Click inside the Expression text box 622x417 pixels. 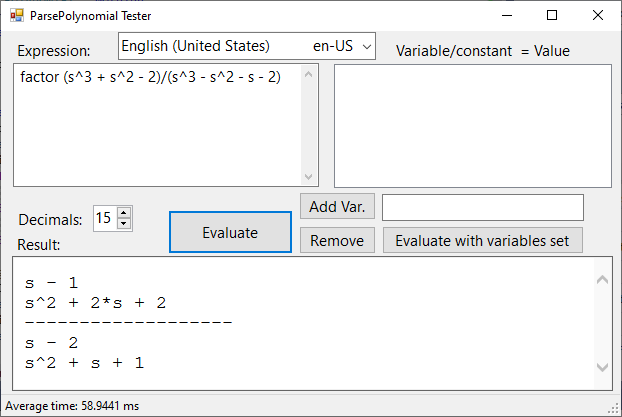click(158, 125)
